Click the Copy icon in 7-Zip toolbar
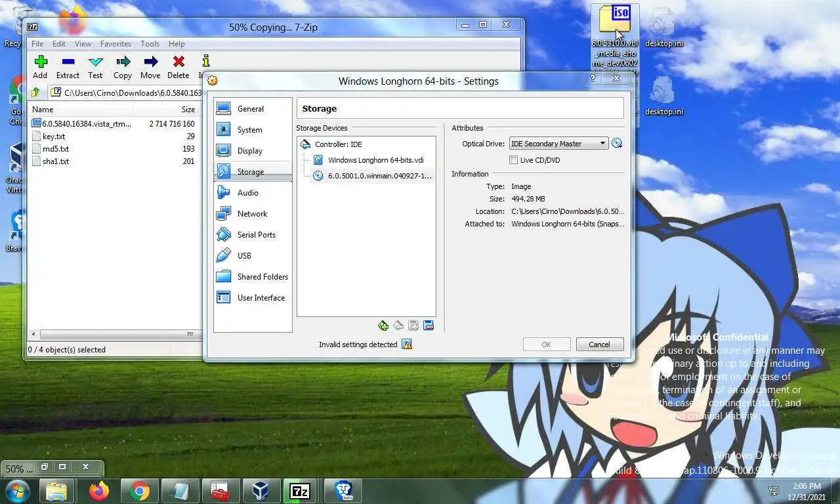The width and height of the screenshot is (840, 504). (123, 62)
